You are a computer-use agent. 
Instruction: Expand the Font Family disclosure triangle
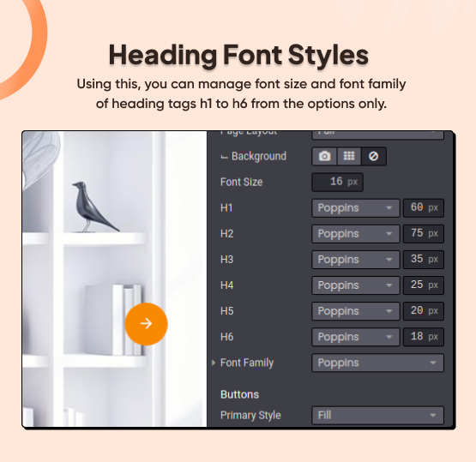[x=214, y=363]
